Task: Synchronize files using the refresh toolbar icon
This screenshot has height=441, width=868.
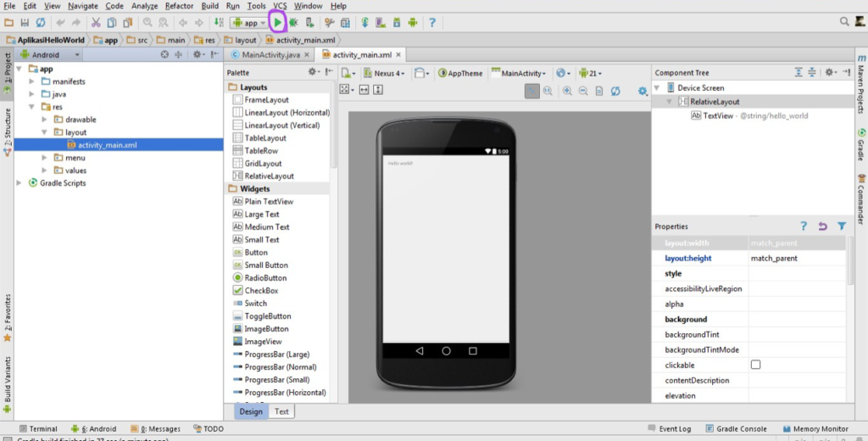Action: click(41, 23)
